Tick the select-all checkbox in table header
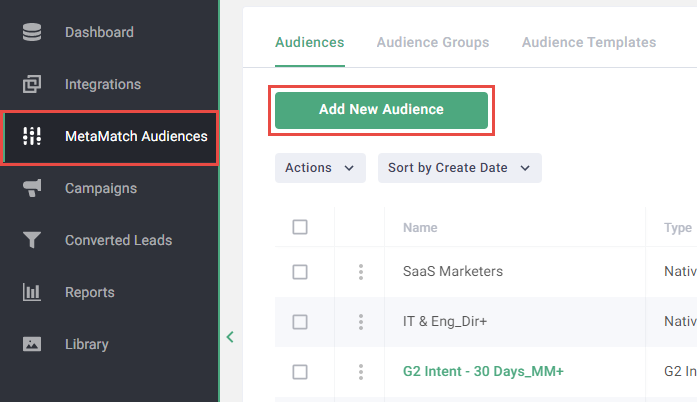697x402 pixels. coord(300,227)
